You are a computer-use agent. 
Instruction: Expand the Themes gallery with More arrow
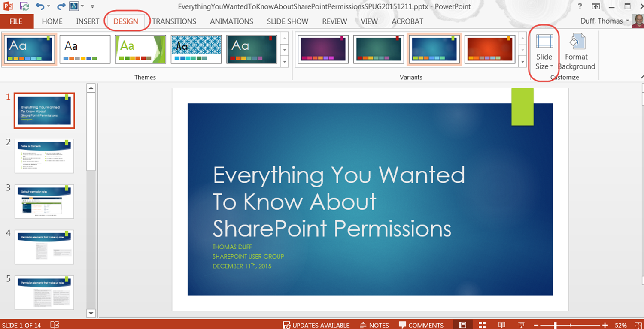pyautogui.click(x=284, y=61)
